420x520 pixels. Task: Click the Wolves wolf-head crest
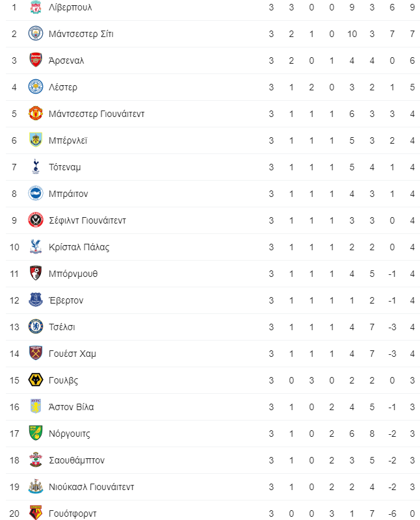point(36,380)
